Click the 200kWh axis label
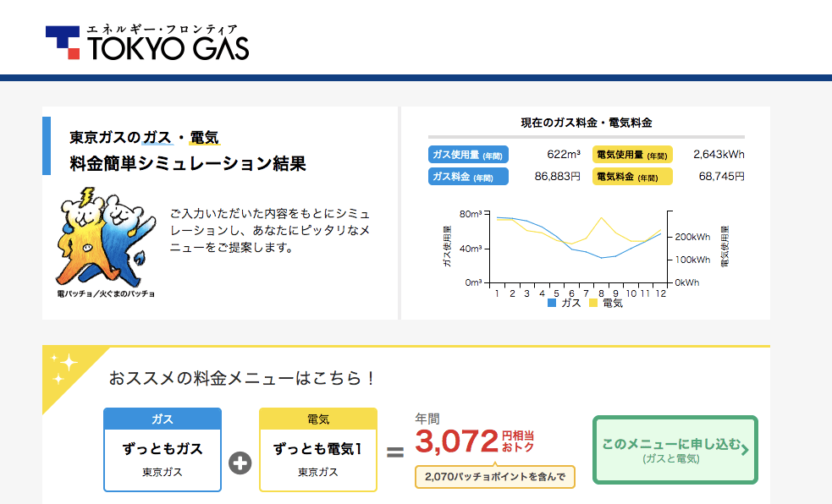The image size is (832, 504). [692, 237]
